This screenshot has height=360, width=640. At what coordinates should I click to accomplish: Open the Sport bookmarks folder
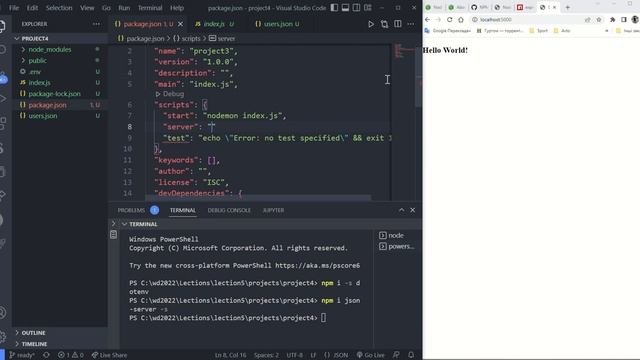pyautogui.click(x=538, y=31)
